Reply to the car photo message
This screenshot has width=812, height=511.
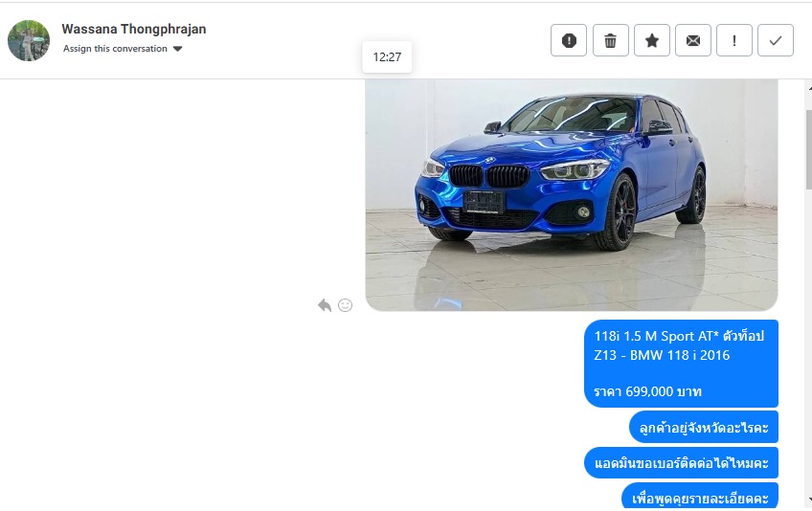[325, 305]
